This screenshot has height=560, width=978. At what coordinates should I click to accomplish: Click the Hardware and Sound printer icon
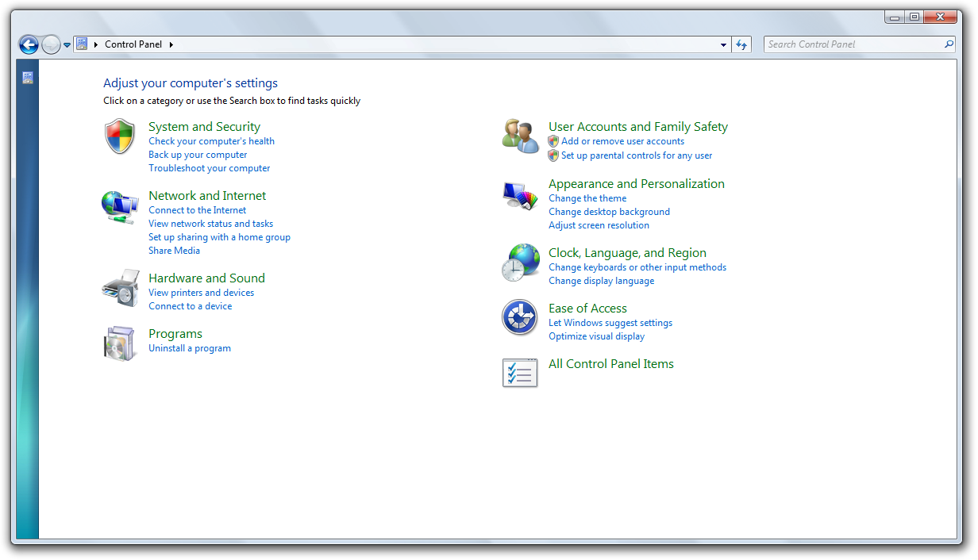pyautogui.click(x=120, y=288)
